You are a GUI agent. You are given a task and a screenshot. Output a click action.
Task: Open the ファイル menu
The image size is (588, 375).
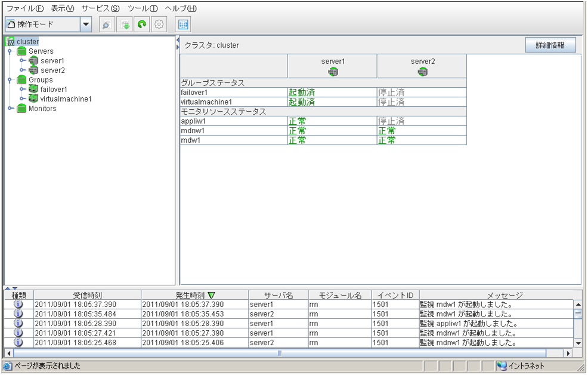click(x=24, y=8)
